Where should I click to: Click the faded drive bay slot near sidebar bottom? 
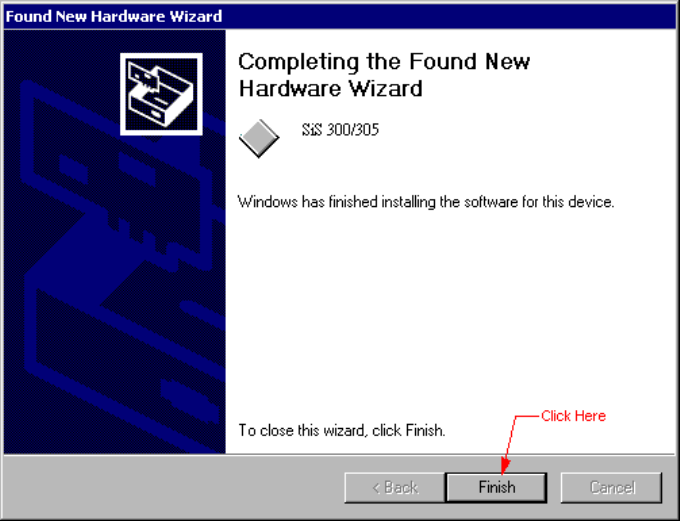point(190,400)
